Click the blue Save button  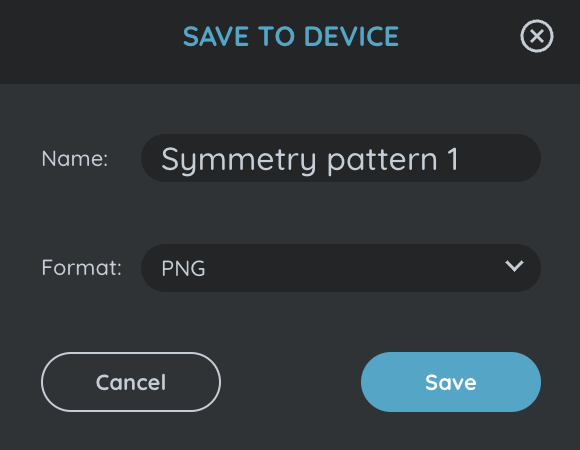(451, 382)
